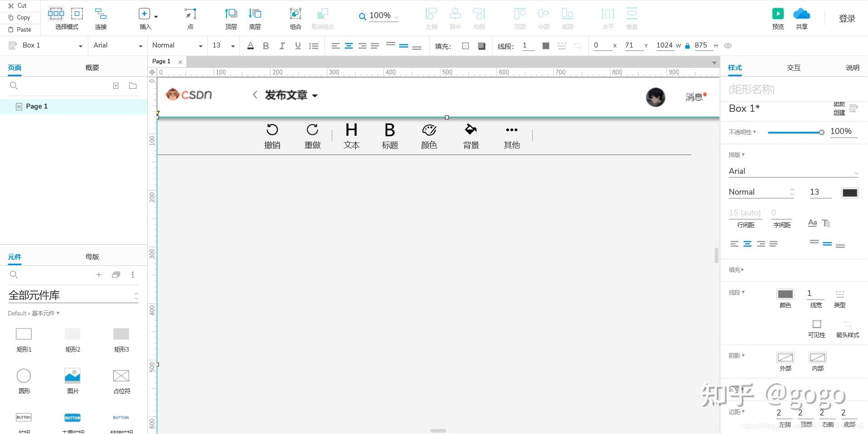Click the 登录 login button
The image size is (868, 434).
pos(847,19)
